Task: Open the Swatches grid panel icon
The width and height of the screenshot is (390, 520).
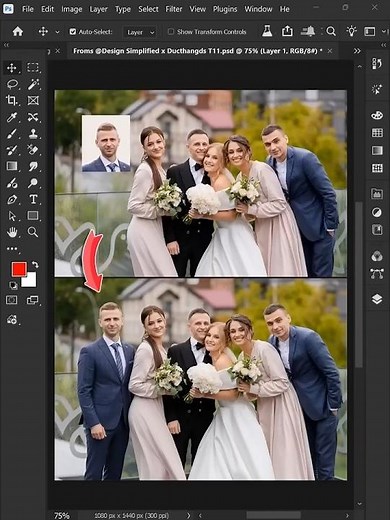Action: click(377, 133)
